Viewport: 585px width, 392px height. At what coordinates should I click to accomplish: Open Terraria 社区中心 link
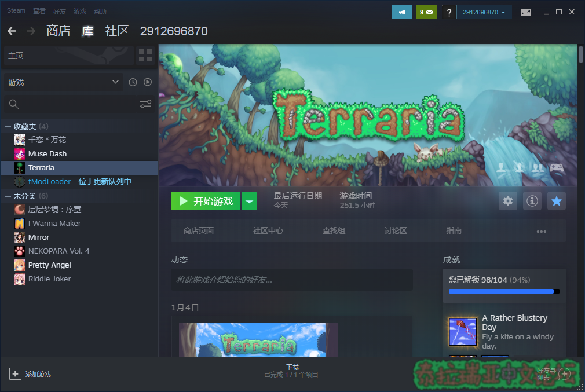click(268, 231)
